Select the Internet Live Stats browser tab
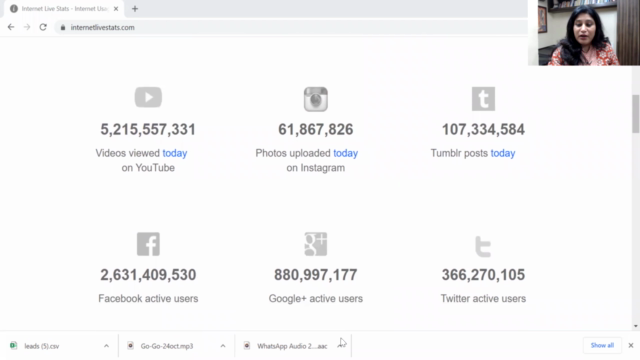640x360 pixels. point(64,9)
